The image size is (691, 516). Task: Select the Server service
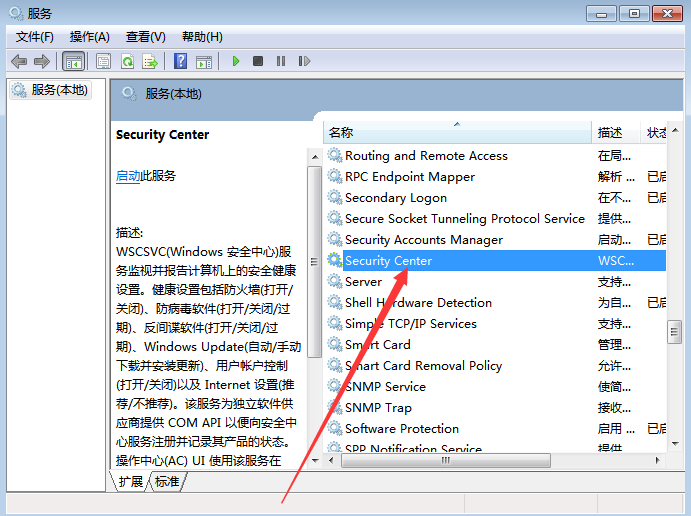364,282
